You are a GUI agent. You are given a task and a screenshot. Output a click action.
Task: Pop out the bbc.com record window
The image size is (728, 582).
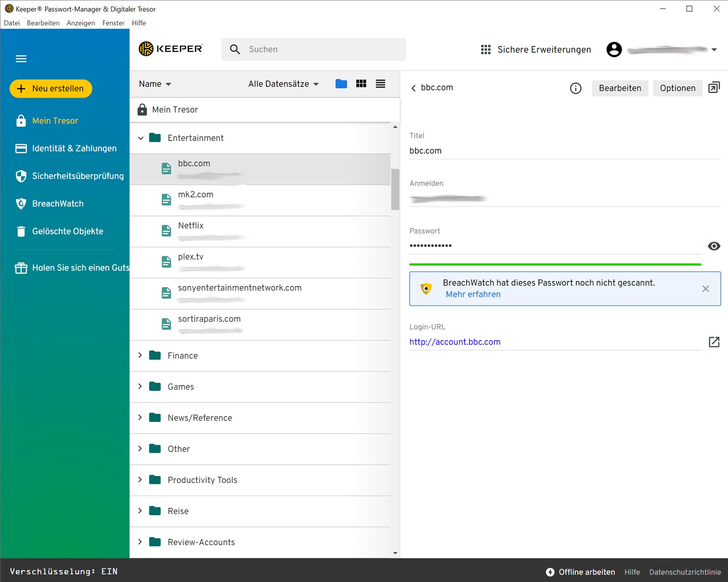pos(714,87)
